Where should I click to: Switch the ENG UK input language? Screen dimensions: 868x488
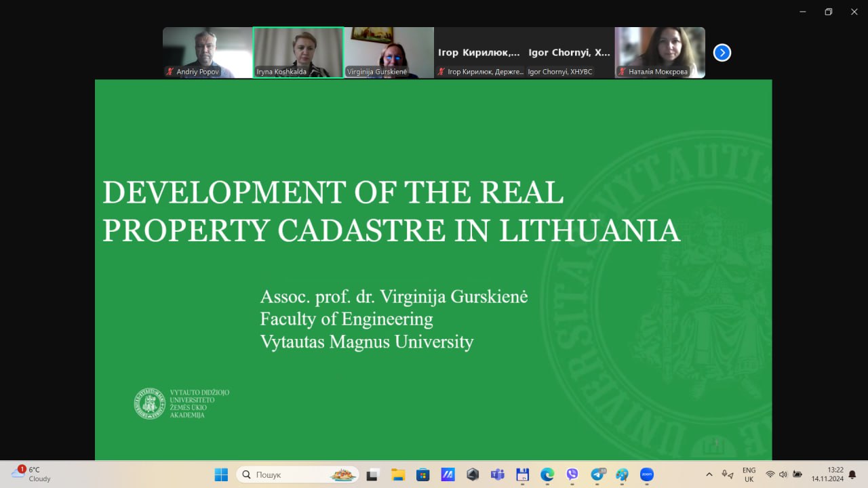coord(749,474)
